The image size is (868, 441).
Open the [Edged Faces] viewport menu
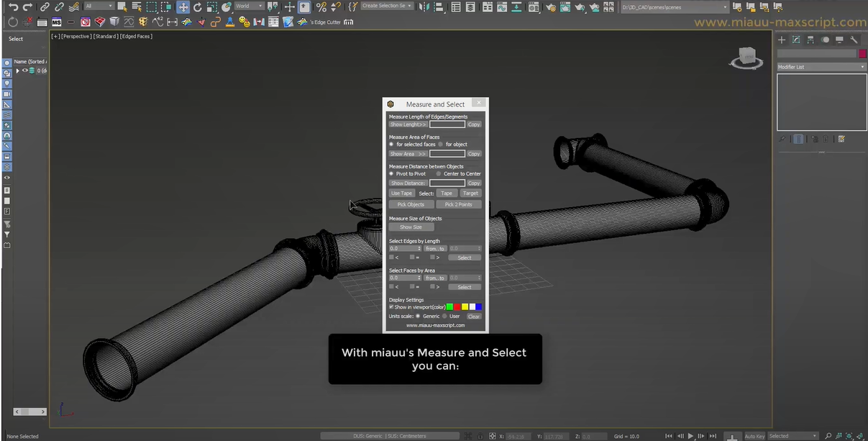click(x=136, y=36)
